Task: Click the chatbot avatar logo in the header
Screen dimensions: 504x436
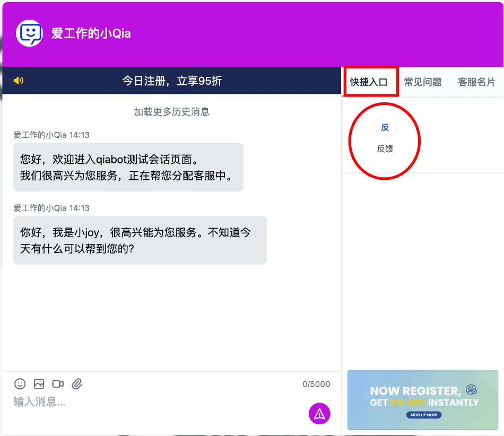Action: (x=29, y=33)
